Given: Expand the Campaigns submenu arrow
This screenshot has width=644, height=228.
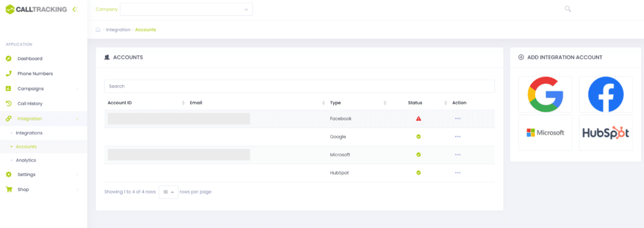Looking at the screenshot, I should pyautogui.click(x=78, y=88).
